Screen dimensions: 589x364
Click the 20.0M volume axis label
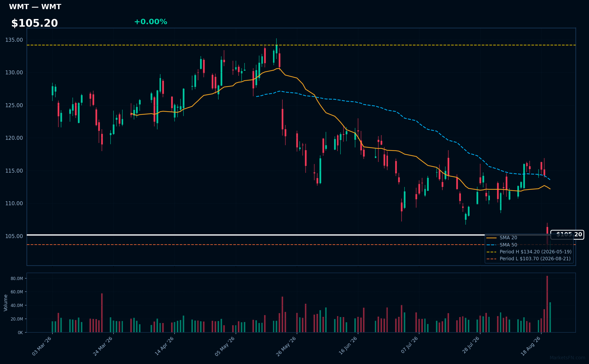pyautogui.click(x=17, y=319)
